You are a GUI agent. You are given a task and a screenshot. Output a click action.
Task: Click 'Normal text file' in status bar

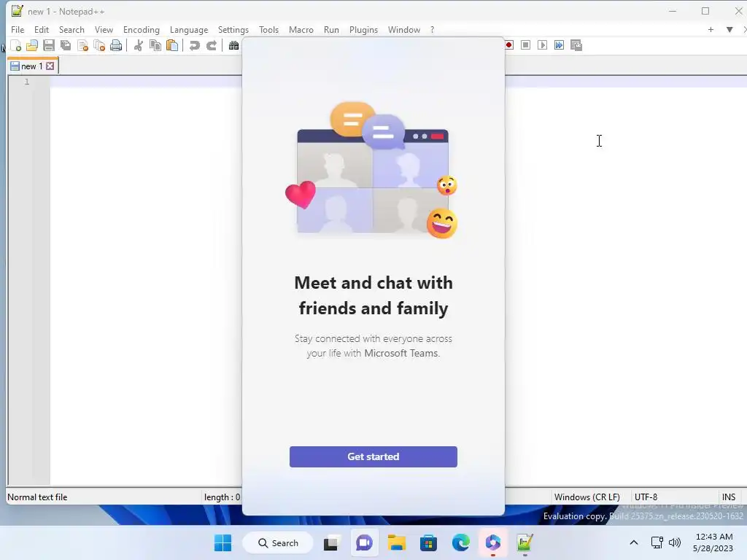pyautogui.click(x=37, y=497)
